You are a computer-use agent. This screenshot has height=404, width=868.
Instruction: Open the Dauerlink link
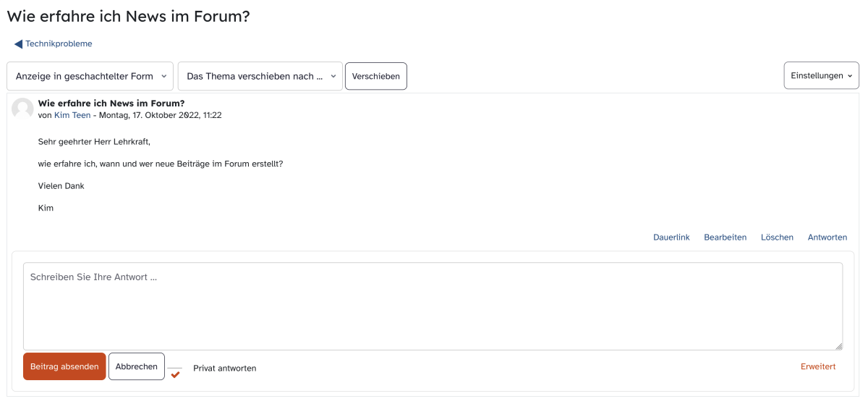pos(671,237)
